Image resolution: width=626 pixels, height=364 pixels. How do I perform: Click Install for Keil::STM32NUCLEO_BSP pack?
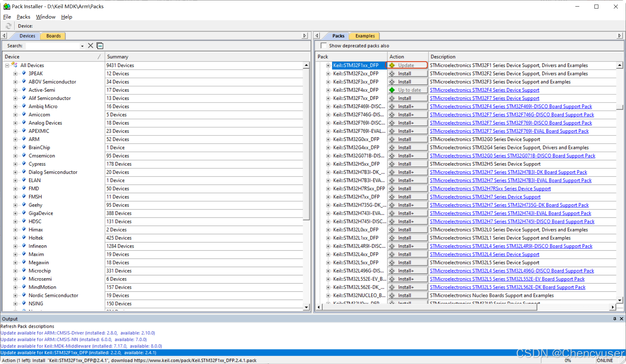click(408, 295)
